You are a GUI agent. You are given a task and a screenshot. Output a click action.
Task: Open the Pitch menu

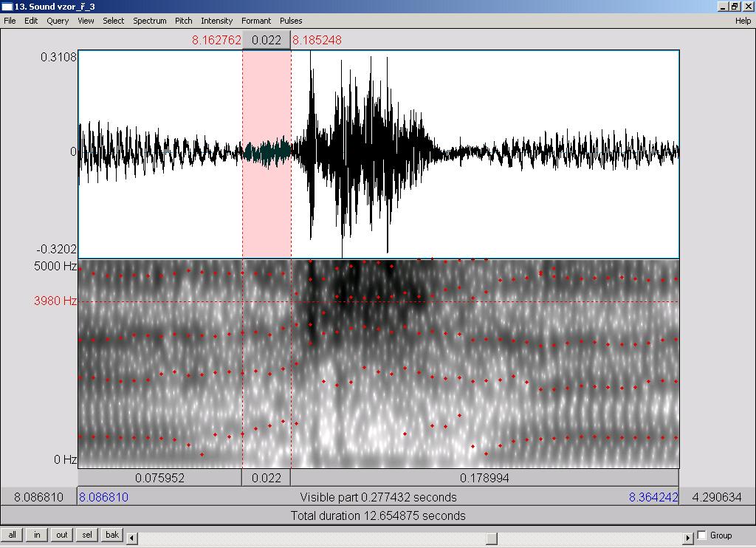point(183,21)
